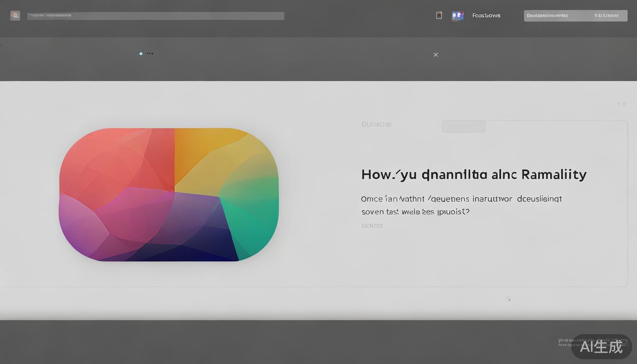This screenshot has width=637, height=364.
Task: Open the small ellipsis next to cyan dot
Action: pyautogui.click(x=150, y=54)
